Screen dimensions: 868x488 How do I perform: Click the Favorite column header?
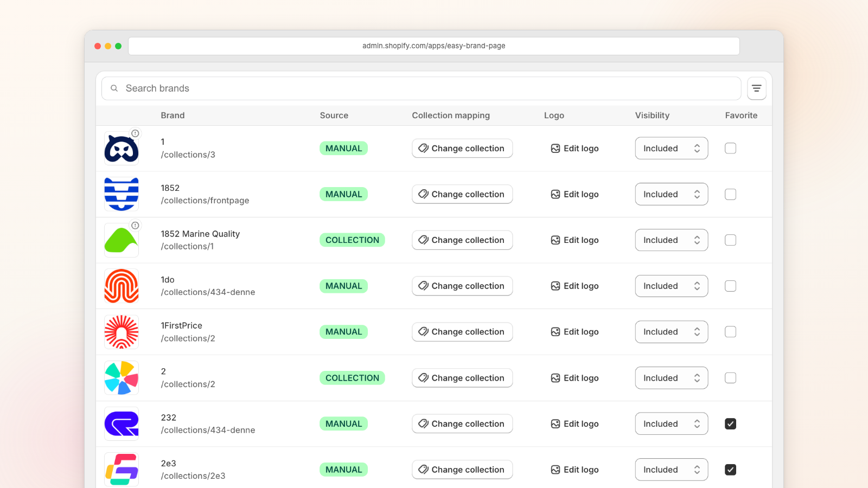[741, 115]
